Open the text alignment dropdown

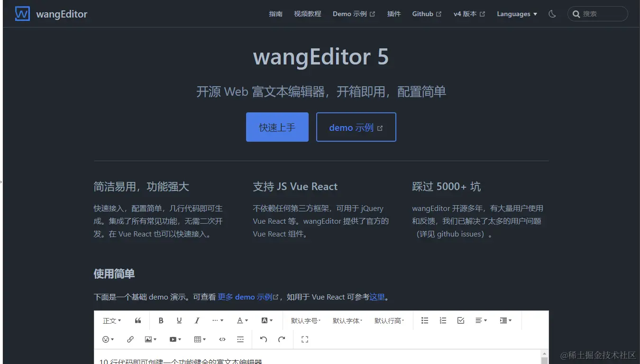click(x=481, y=320)
